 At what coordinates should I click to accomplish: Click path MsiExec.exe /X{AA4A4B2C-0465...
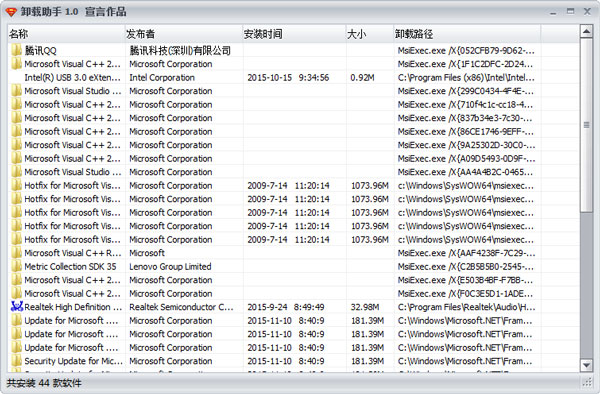465,172
